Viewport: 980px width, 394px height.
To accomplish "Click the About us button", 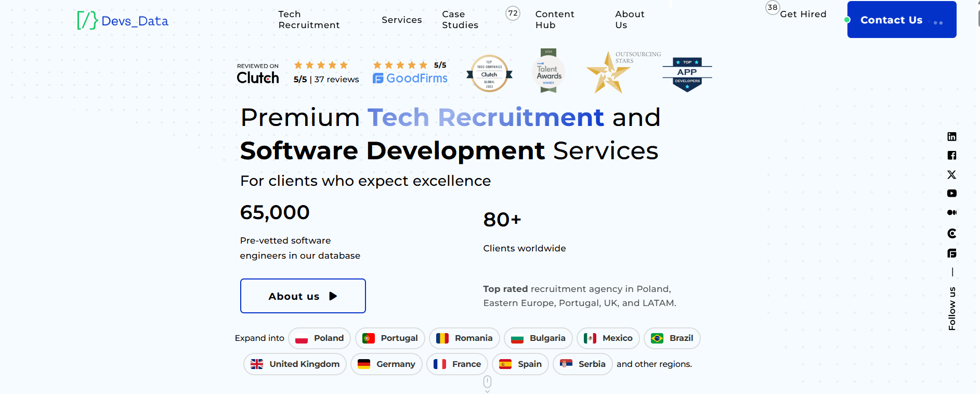I will [x=303, y=296].
